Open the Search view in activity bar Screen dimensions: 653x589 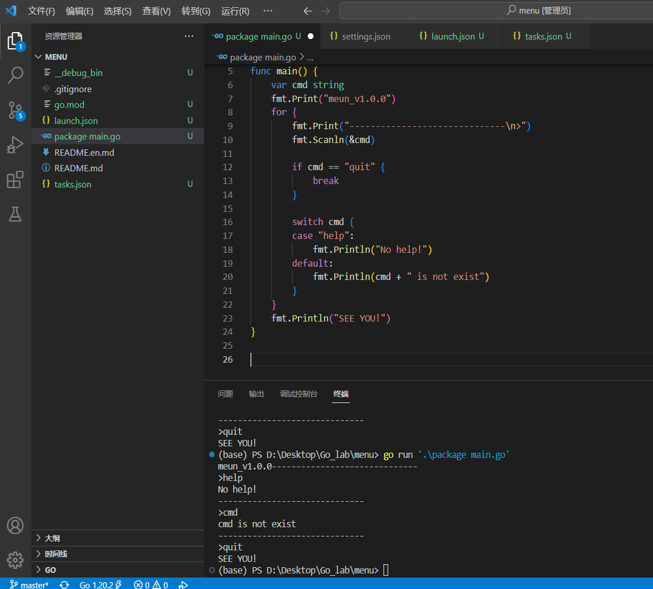(15, 75)
